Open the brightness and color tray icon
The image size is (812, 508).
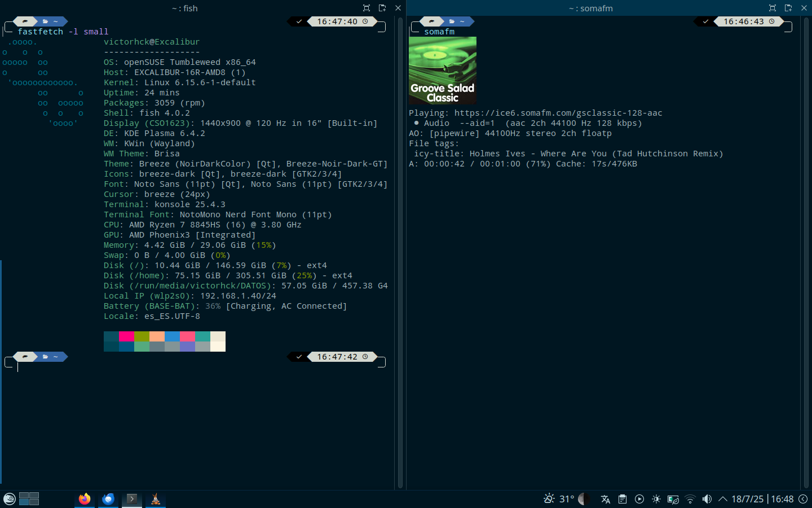pyautogui.click(x=656, y=499)
